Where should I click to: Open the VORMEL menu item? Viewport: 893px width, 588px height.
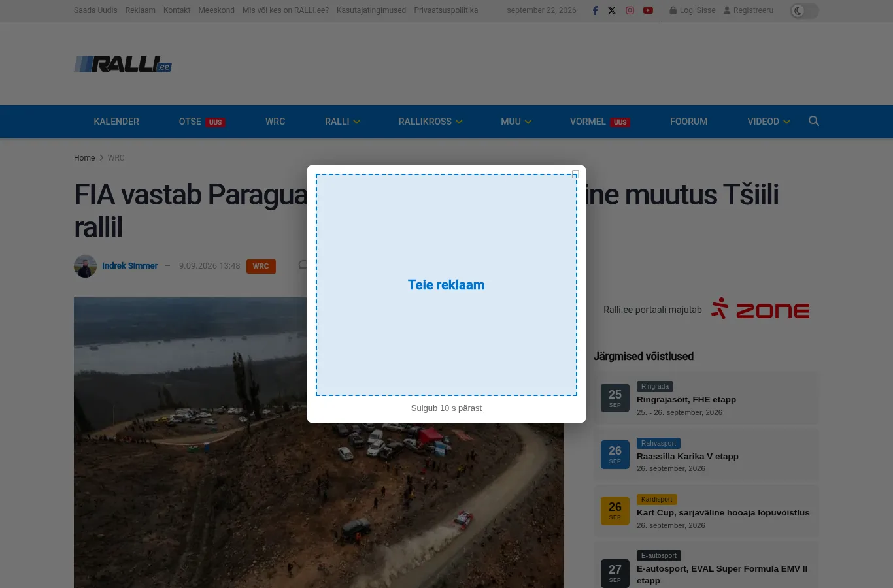(600, 122)
